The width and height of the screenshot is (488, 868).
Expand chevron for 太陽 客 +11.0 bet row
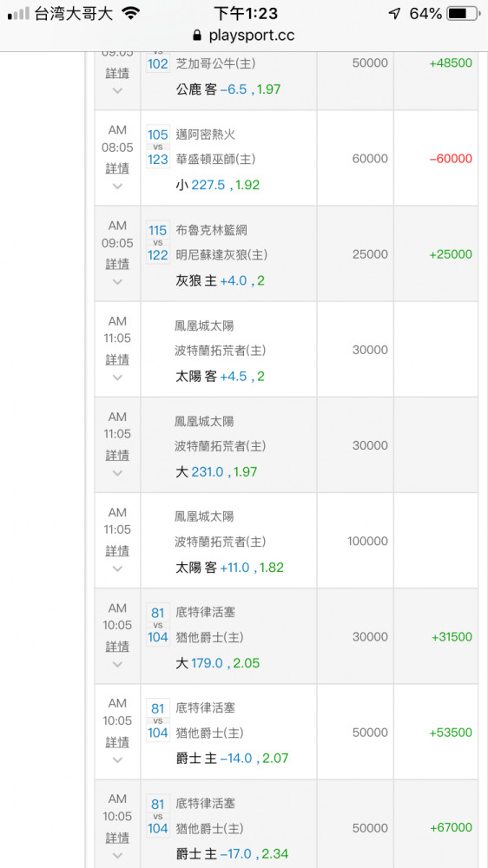coord(117,569)
